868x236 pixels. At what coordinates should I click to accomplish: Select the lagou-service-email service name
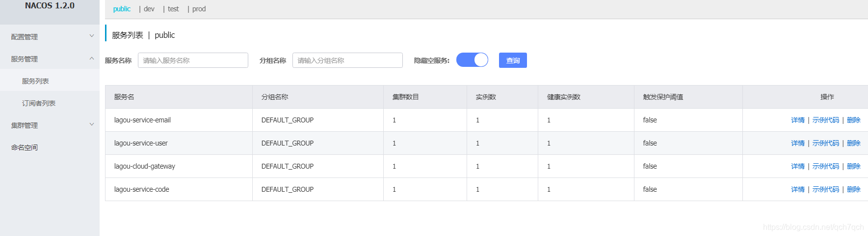tap(142, 120)
